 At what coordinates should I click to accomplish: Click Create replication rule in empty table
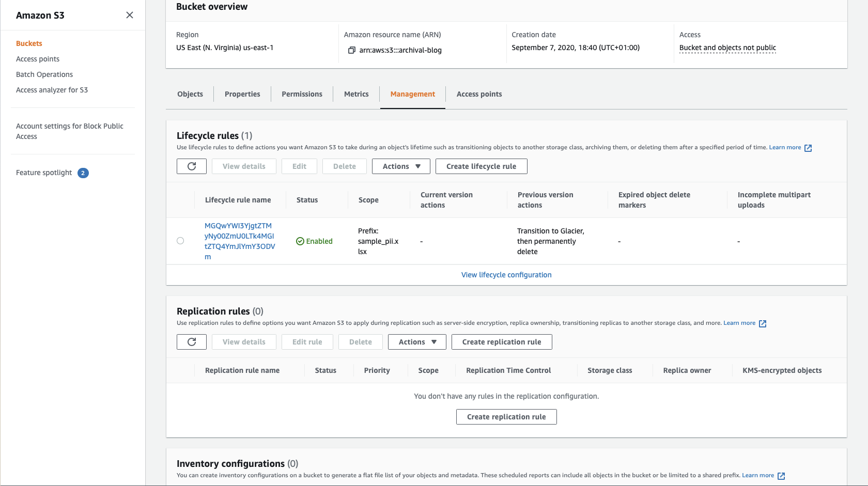click(506, 417)
